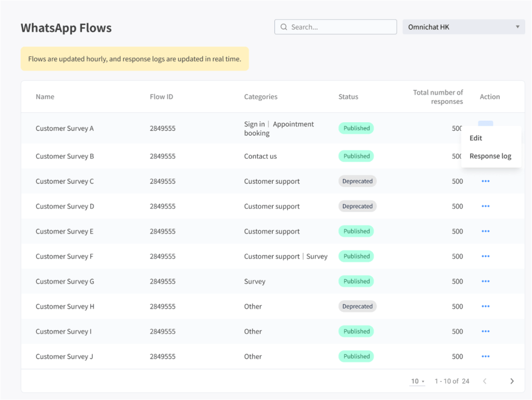This screenshot has width=532, height=400.
Task: Click the three-dot icon beside Customer Survey G
Action: pos(485,281)
